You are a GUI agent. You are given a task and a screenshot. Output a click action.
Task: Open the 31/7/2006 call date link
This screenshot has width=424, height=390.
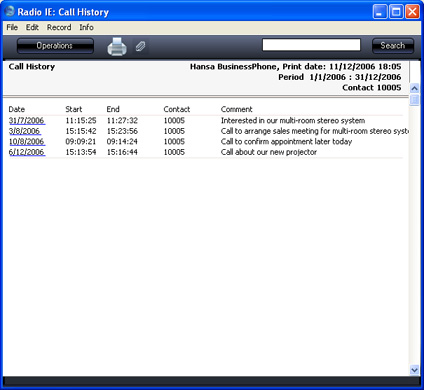(27, 120)
